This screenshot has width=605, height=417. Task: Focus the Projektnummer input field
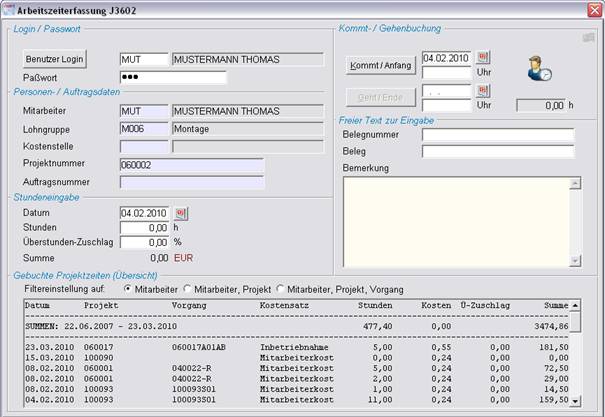pos(191,165)
